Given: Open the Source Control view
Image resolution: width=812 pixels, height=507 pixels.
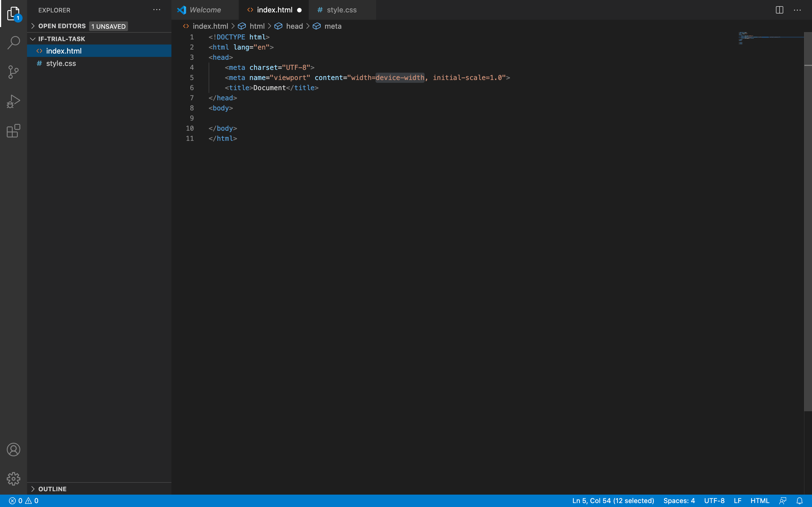Looking at the screenshot, I should tap(14, 72).
